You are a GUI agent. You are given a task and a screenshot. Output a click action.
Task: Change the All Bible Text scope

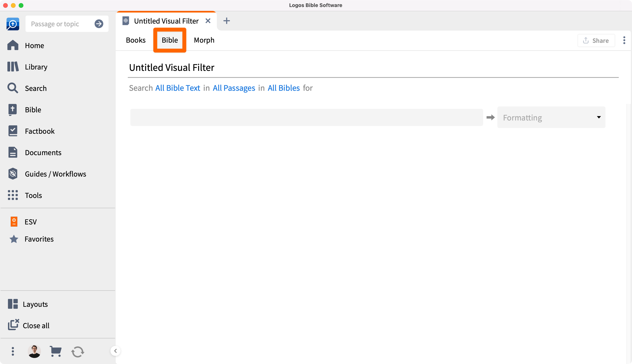pyautogui.click(x=178, y=88)
